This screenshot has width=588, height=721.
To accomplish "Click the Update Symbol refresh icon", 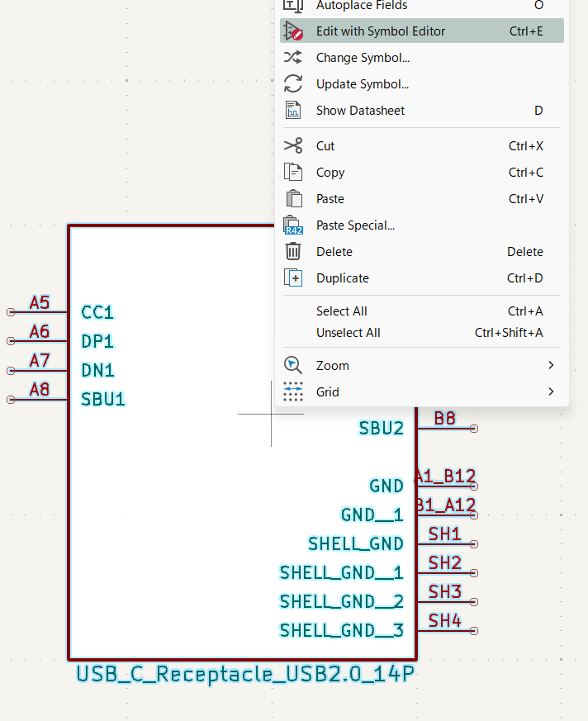I will click(293, 84).
